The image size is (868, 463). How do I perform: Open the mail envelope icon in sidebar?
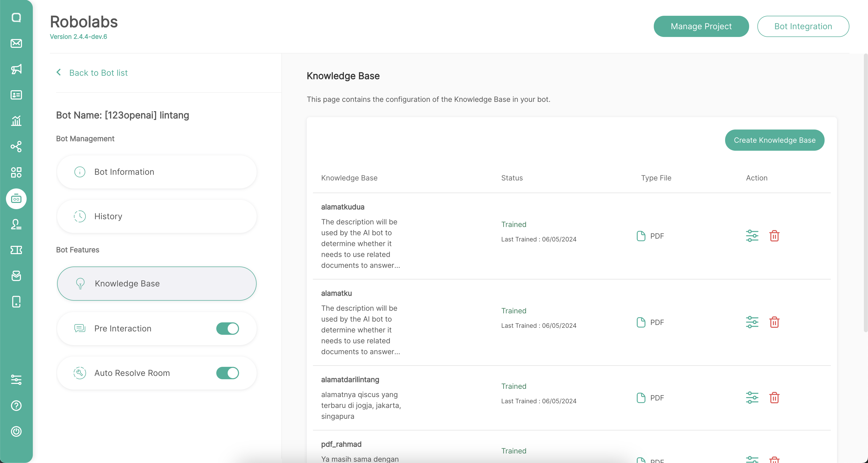[x=16, y=43]
